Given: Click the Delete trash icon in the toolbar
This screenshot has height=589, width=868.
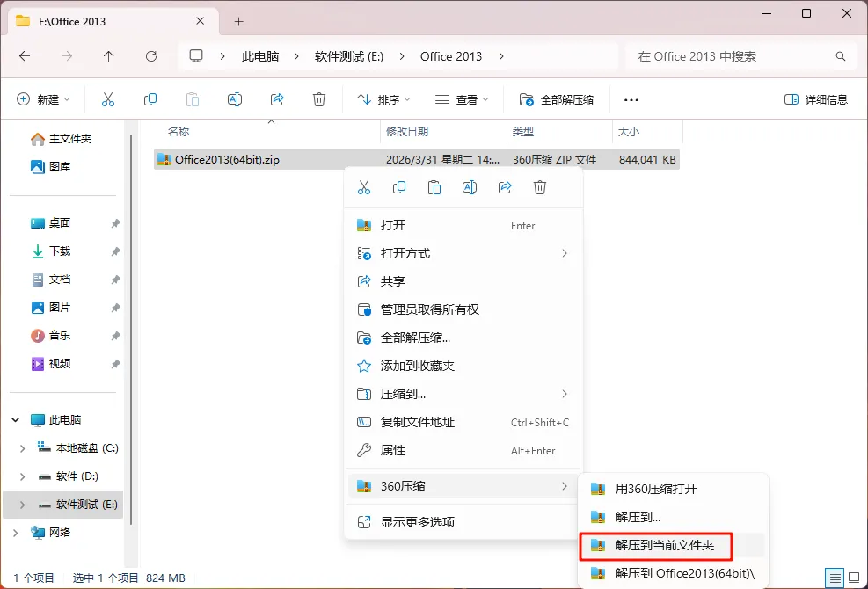Looking at the screenshot, I should [319, 99].
